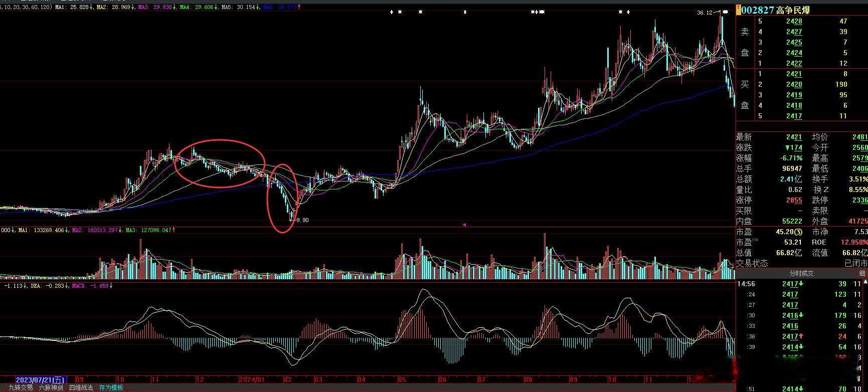Click the small magenta triangle marker below the price chart
Image resolution: width=868 pixels, height=392 pixels.
point(464,225)
